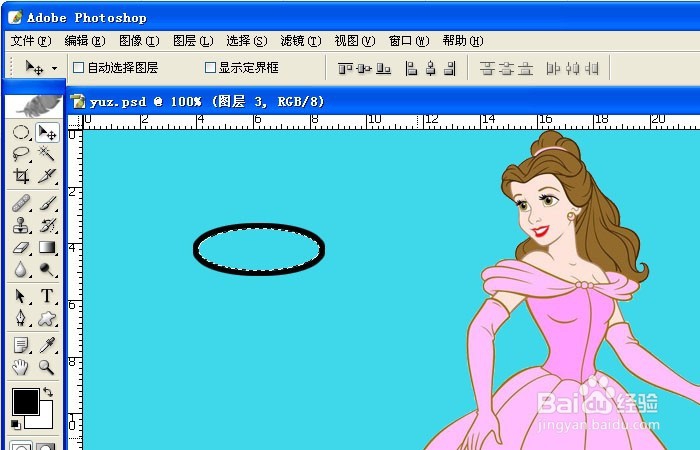Open the 滤镜(T) menu
The image size is (700, 450).
tap(300, 41)
